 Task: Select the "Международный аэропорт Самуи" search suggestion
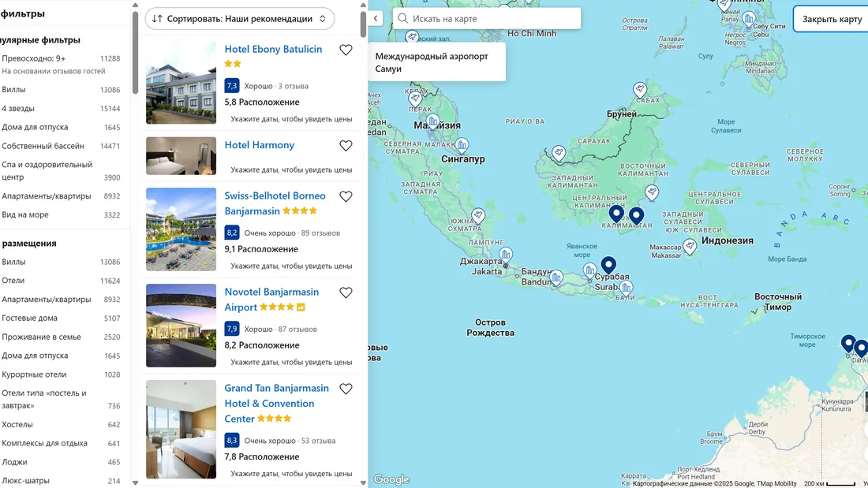point(436,62)
